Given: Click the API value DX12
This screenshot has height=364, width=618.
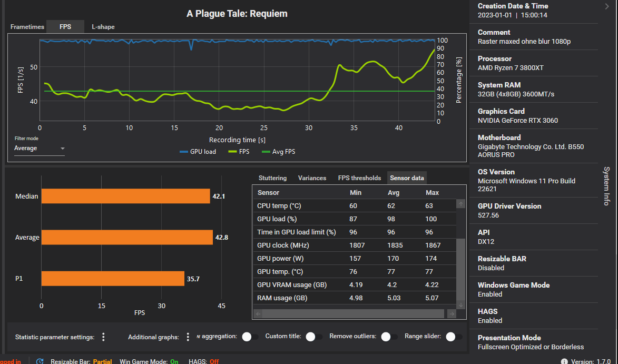Looking at the screenshot, I should point(486,241).
